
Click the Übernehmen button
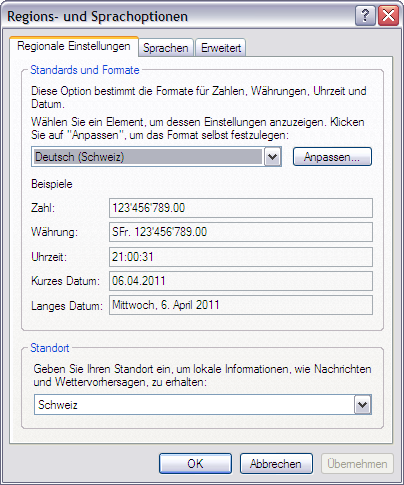[357, 463]
